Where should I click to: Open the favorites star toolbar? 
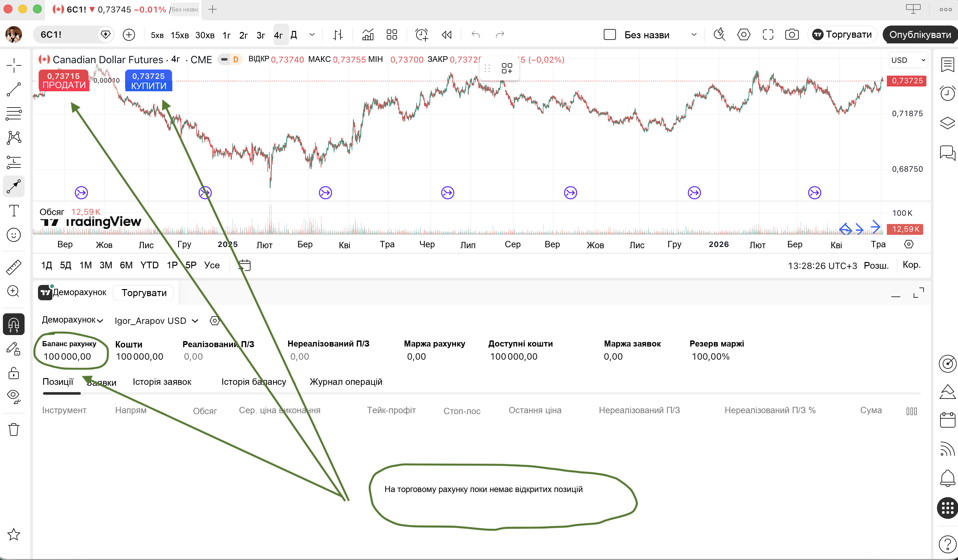point(14,534)
